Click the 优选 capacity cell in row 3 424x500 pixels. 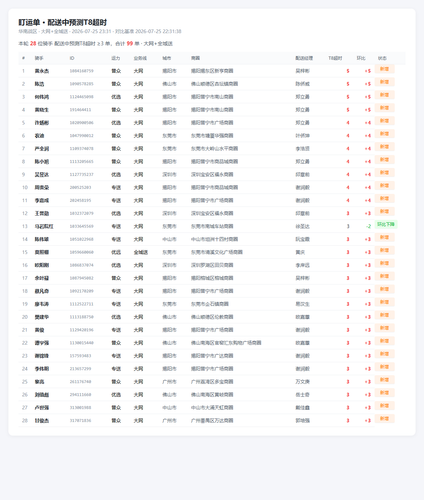(x=116, y=97)
